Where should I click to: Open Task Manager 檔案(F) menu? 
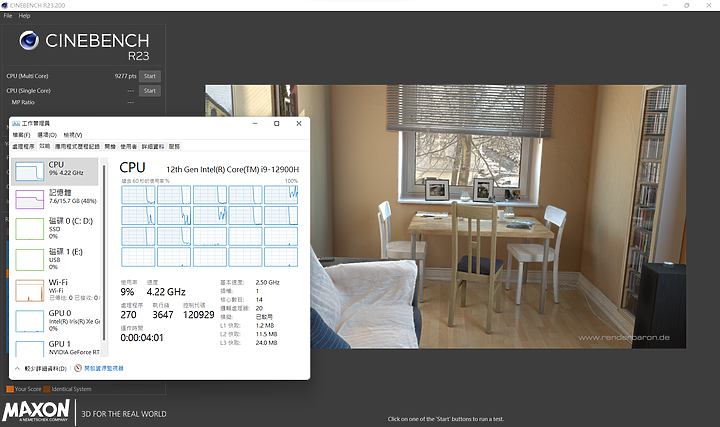[x=21, y=135]
